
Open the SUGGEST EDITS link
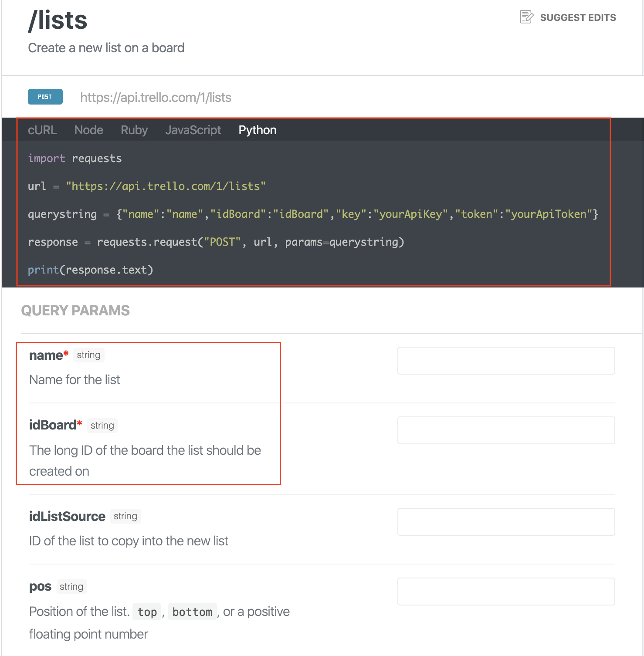[x=578, y=17]
